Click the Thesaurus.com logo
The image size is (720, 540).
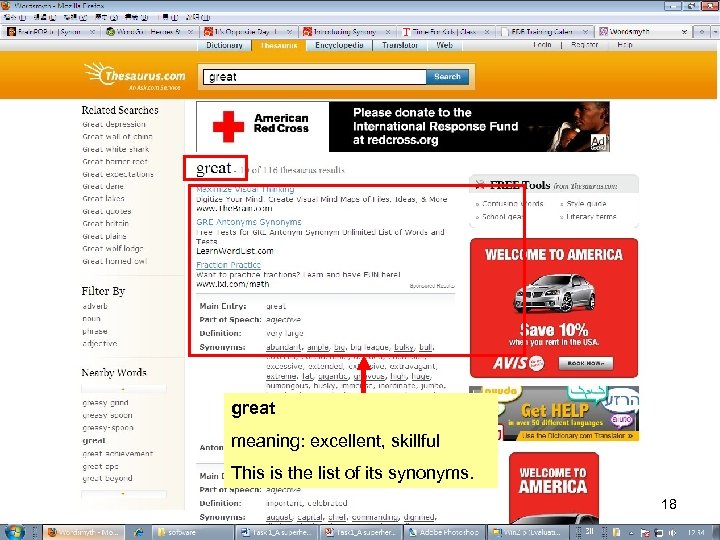pos(135,75)
